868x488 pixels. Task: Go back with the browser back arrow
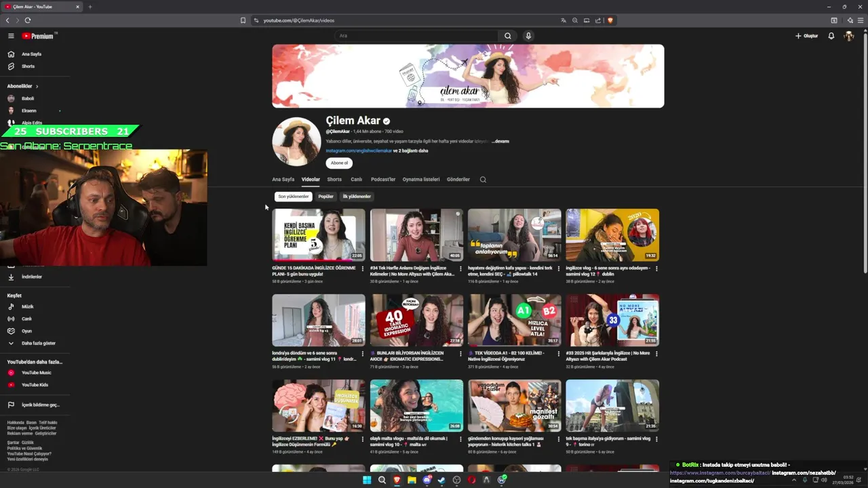pyautogui.click(x=7, y=20)
